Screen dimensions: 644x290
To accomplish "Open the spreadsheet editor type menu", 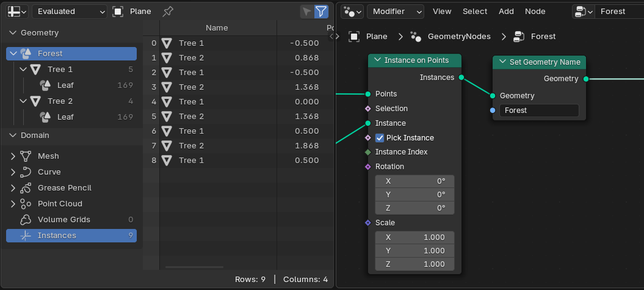I will click(x=16, y=12).
